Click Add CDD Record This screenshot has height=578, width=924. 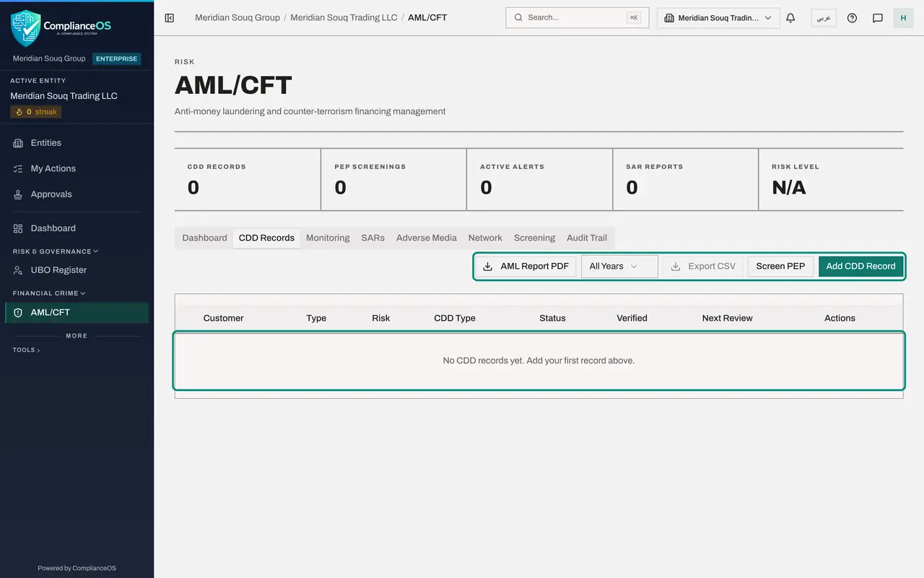tap(860, 266)
